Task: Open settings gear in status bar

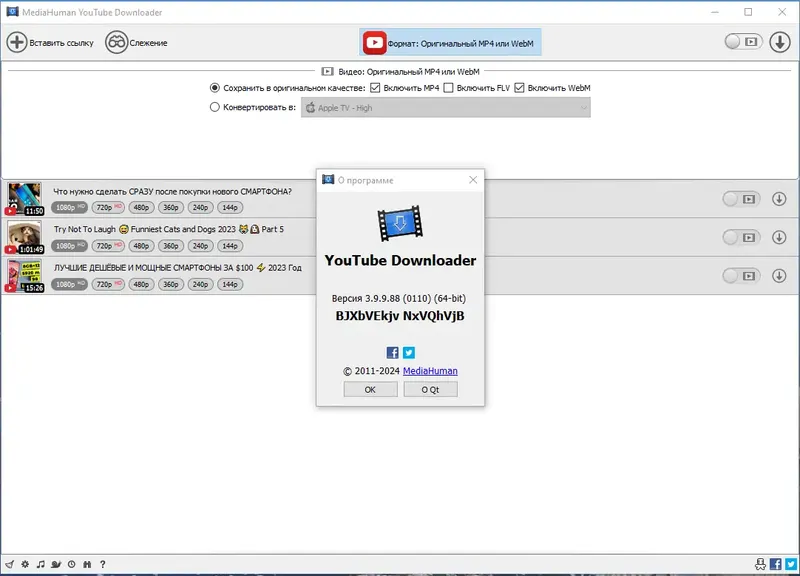Action: tap(25, 564)
